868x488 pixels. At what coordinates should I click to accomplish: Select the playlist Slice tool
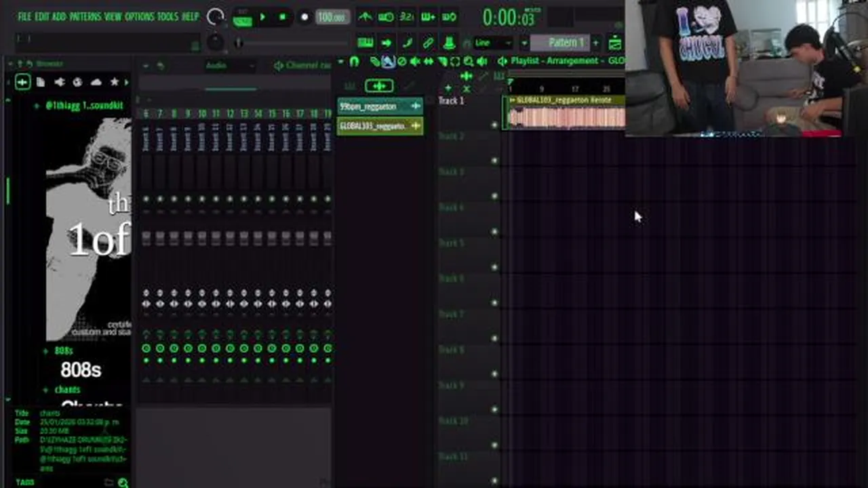[442, 62]
